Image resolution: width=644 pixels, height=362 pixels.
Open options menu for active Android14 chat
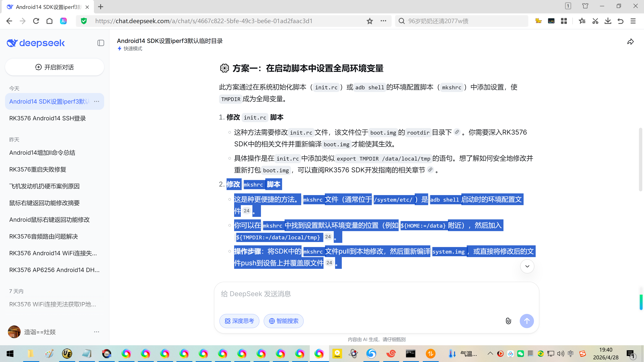coord(96,101)
